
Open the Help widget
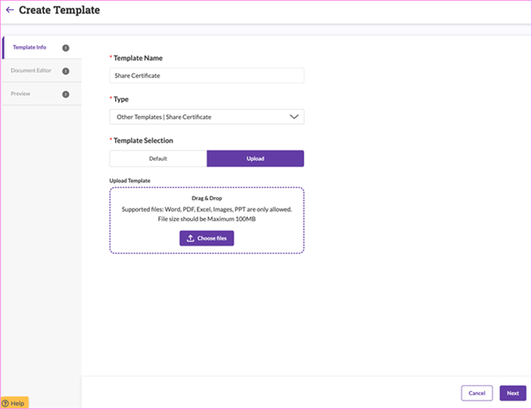pyautogui.click(x=15, y=404)
